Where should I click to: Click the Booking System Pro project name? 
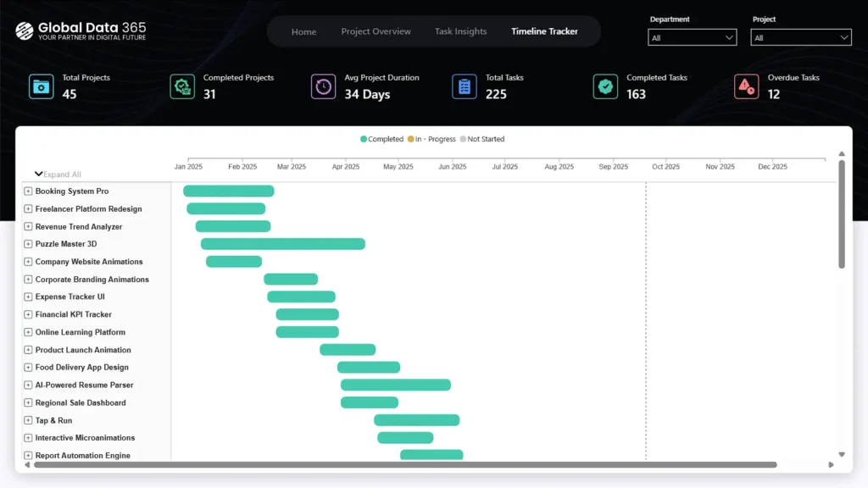click(72, 191)
